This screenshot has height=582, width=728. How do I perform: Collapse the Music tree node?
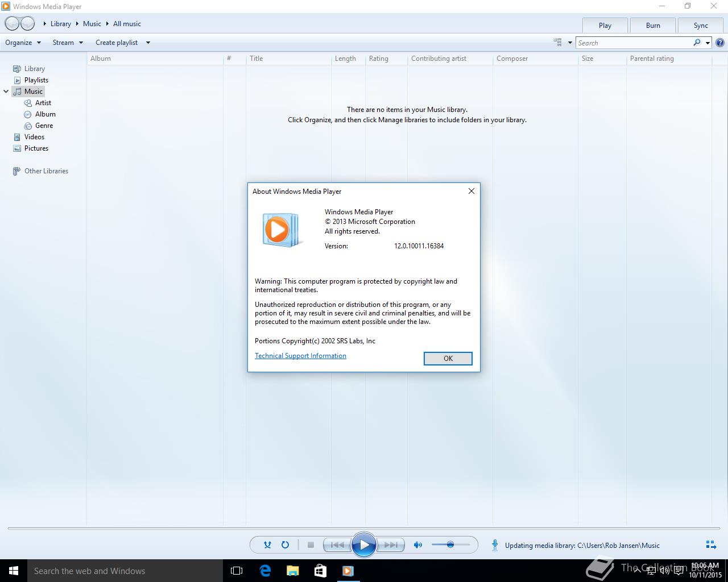(x=6, y=92)
